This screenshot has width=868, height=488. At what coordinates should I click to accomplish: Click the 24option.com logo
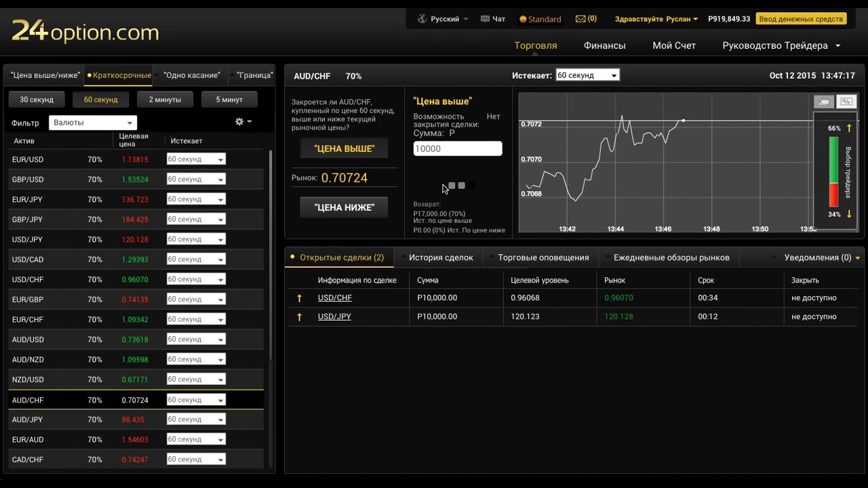[85, 31]
